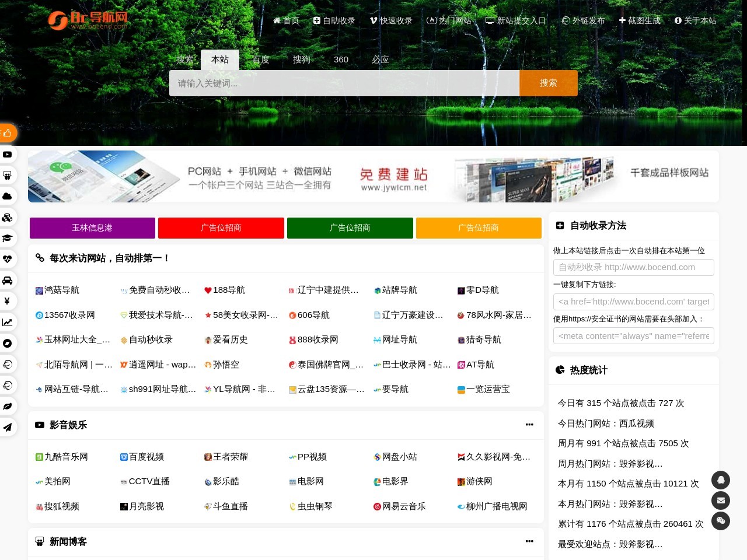Select the cloud icon in the left sidebar
This screenshot has width=747, height=560.
click(x=8, y=196)
